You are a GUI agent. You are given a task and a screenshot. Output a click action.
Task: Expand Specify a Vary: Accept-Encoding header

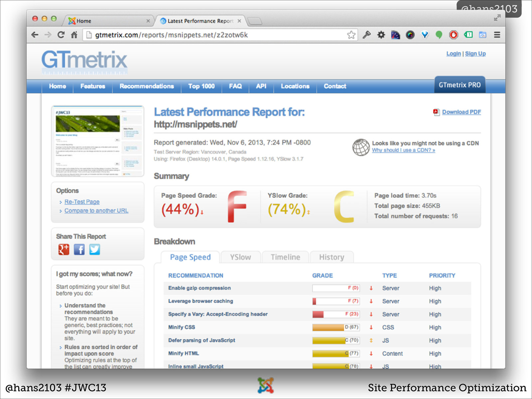tap(218, 314)
